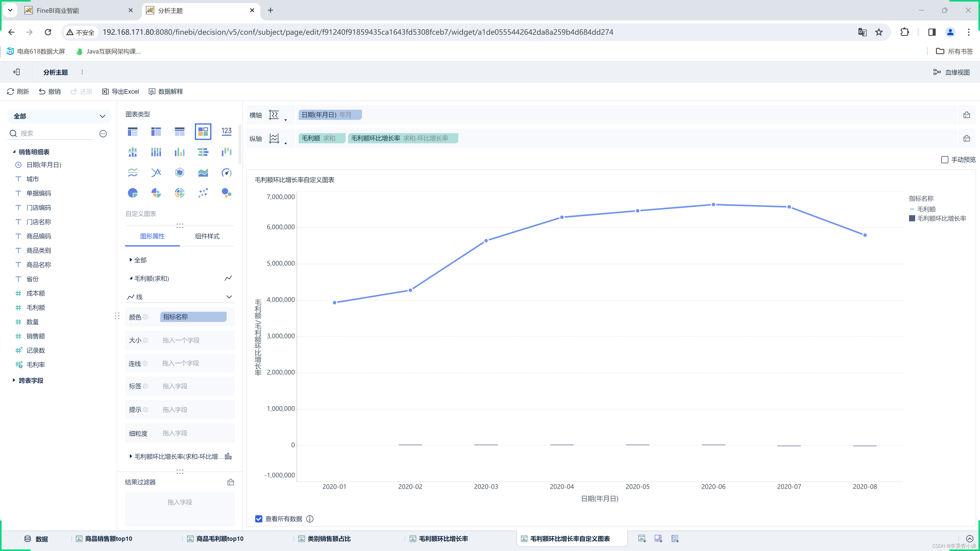Select the range area chart type
This screenshot has width=980, height=551.
pyautogui.click(x=156, y=173)
